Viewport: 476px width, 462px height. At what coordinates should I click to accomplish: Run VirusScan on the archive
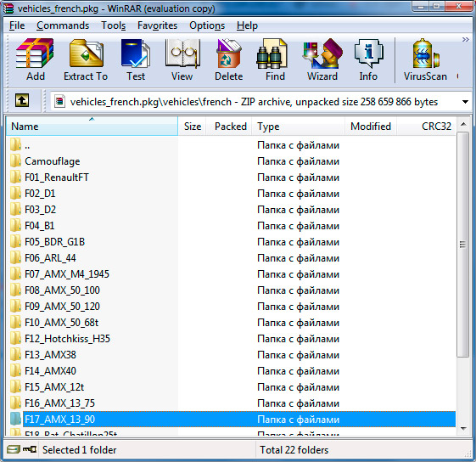point(425,59)
